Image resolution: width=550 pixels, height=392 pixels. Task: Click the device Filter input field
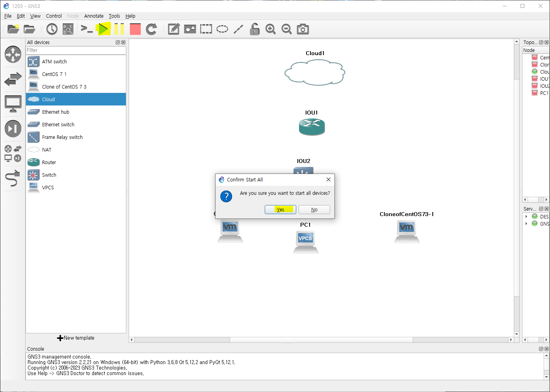pos(76,50)
